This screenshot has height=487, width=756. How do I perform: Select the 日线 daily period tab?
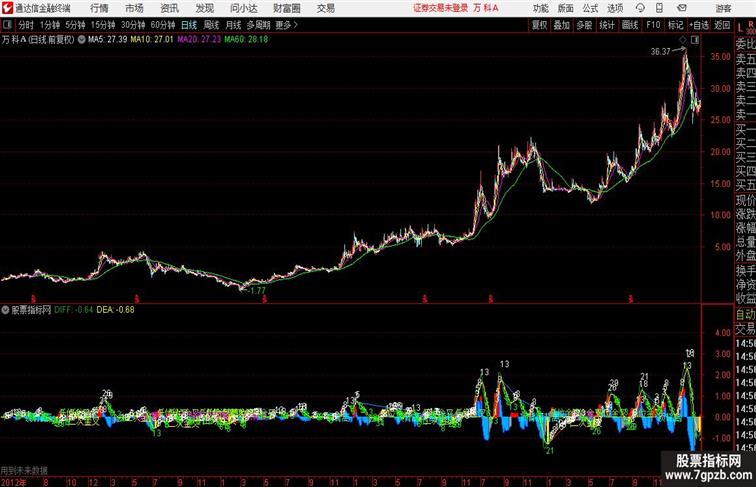click(189, 25)
